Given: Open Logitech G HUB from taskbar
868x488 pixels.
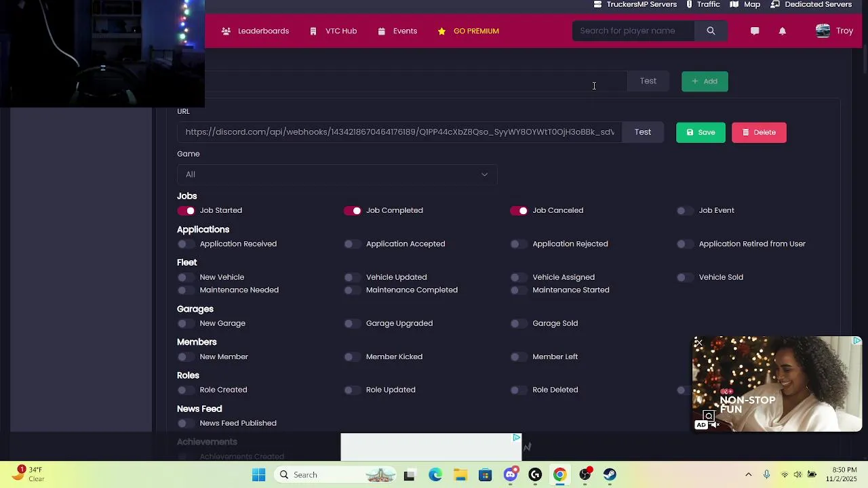Looking at the screenshot, I should (x=535, y=475).
